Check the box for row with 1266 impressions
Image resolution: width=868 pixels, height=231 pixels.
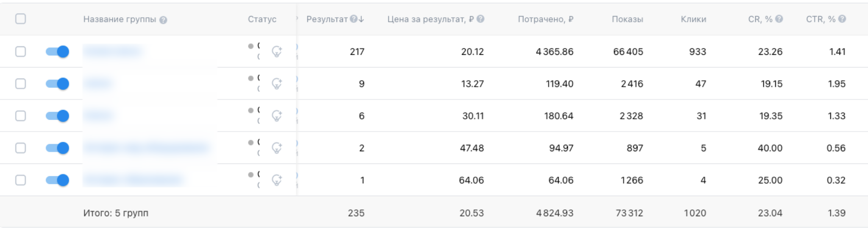coord(20,180)
